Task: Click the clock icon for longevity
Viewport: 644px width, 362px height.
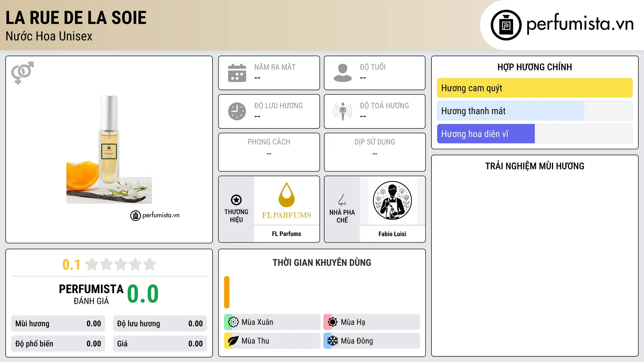Action: coord(237,111)
